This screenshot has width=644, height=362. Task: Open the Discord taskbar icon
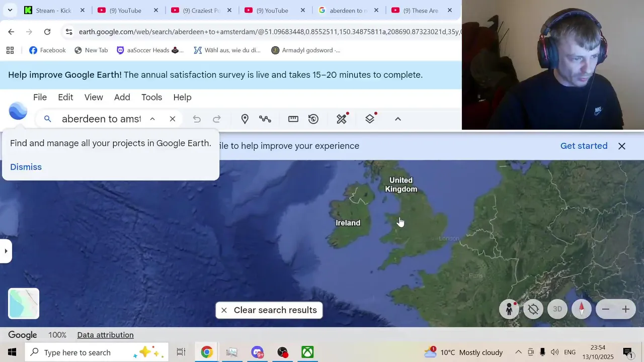pos(258,352)
